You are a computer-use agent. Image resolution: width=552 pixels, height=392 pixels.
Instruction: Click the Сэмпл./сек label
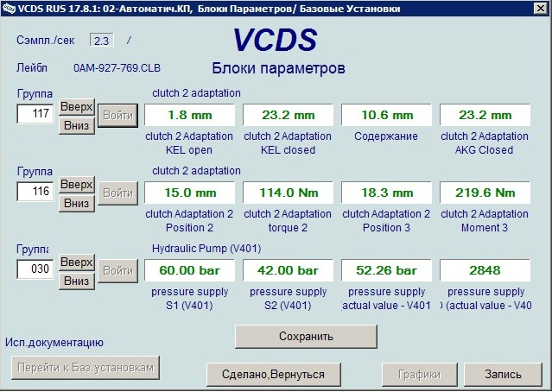[x=46, y=41]
